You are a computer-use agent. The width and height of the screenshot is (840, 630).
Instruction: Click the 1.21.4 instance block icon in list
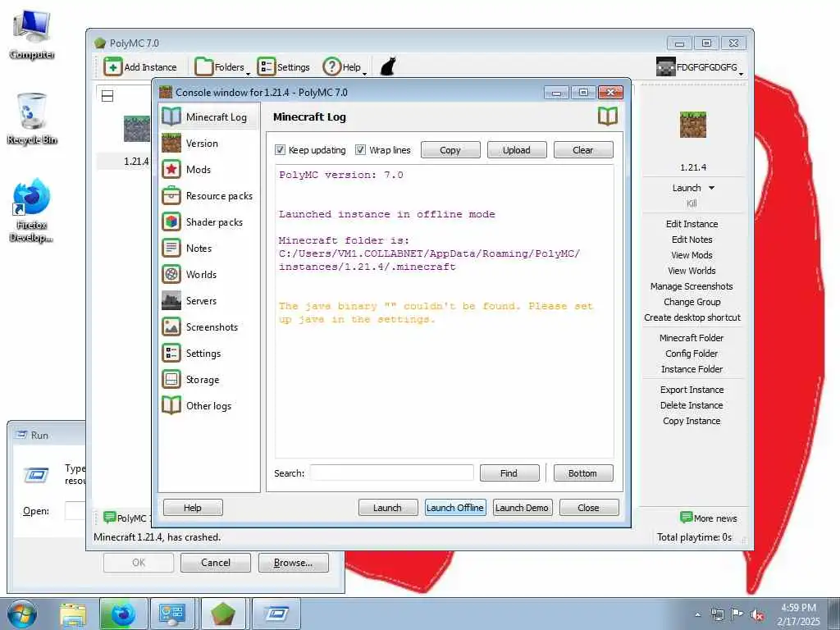point(137,129)
